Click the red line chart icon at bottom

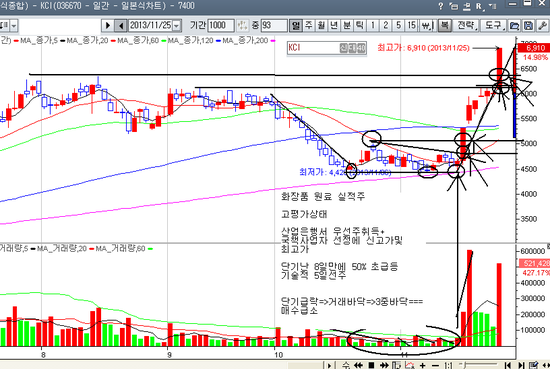pos(410,365)
